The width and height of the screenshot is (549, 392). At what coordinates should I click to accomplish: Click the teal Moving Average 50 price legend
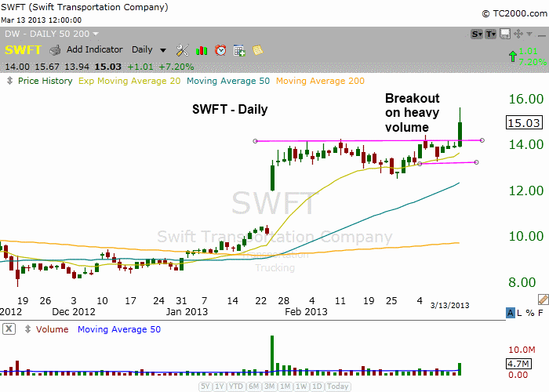click(228, 81)
